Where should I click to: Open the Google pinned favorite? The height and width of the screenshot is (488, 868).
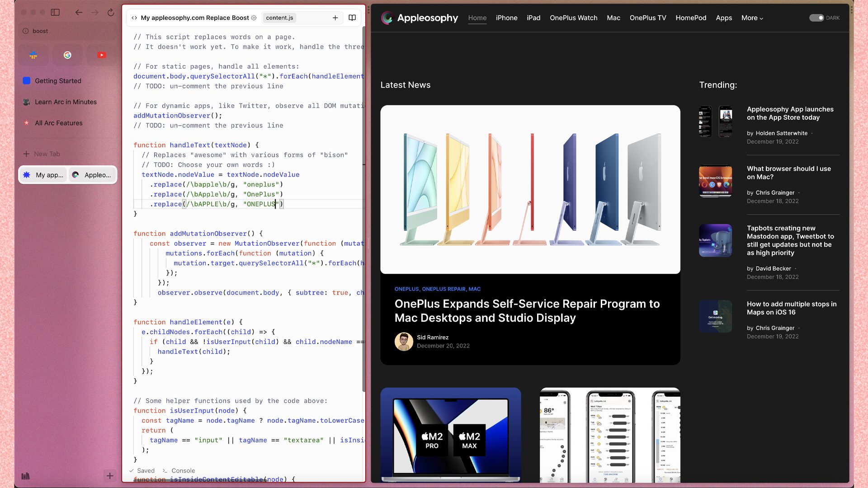67,55
